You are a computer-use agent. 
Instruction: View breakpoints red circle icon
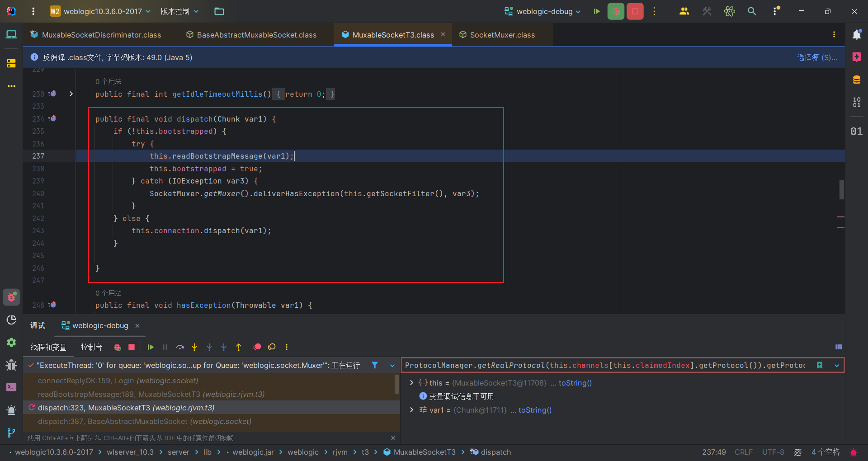pos(257,347)
